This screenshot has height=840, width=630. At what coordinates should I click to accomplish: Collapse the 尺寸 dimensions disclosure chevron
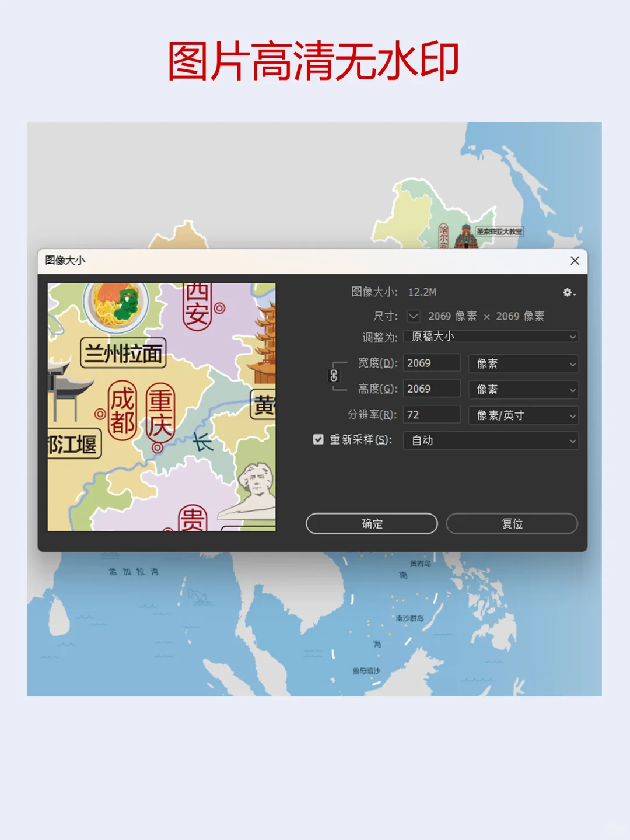coord(415,317)
